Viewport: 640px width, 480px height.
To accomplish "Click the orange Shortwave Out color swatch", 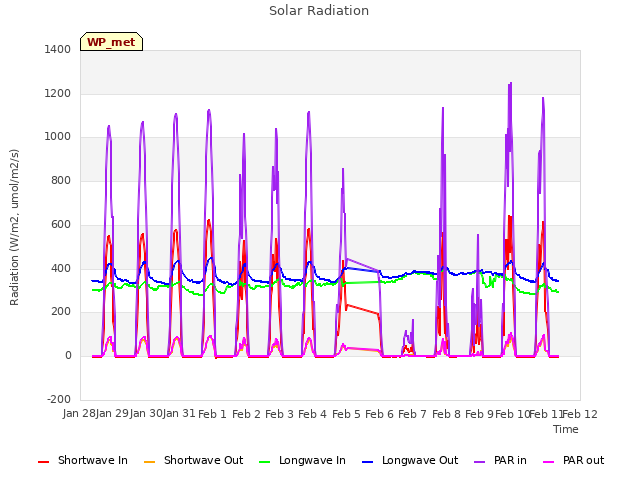I will click(x=149, y=462).
